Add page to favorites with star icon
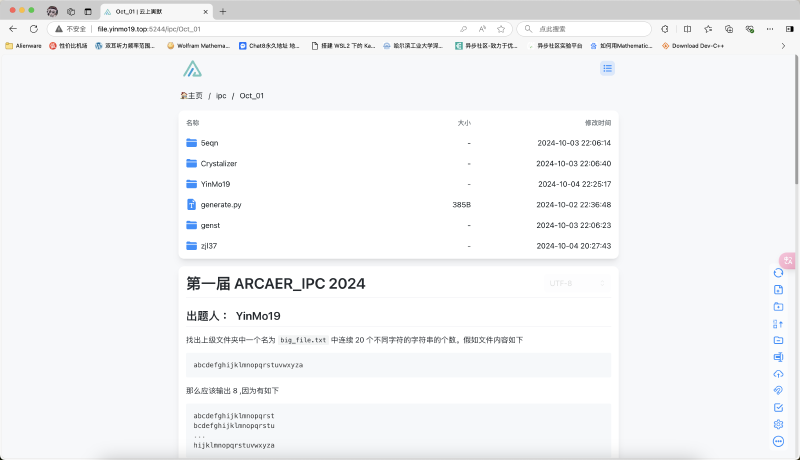Image resolution: width=800 pixels, height=460 pixels. coord(500,29)
